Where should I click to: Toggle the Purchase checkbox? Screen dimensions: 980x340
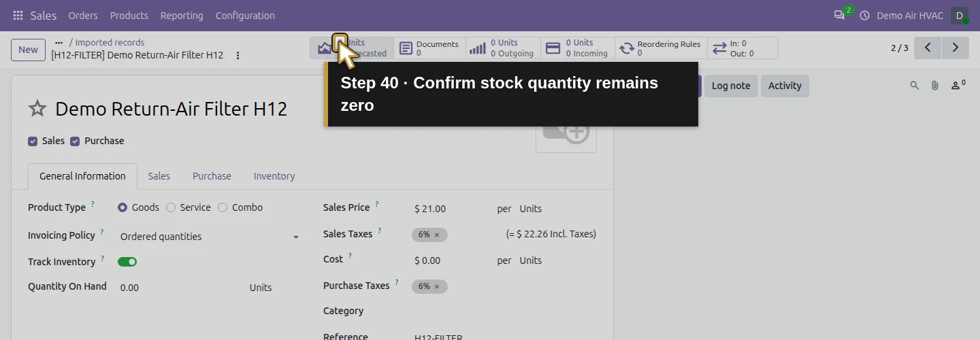coord(75,141)
